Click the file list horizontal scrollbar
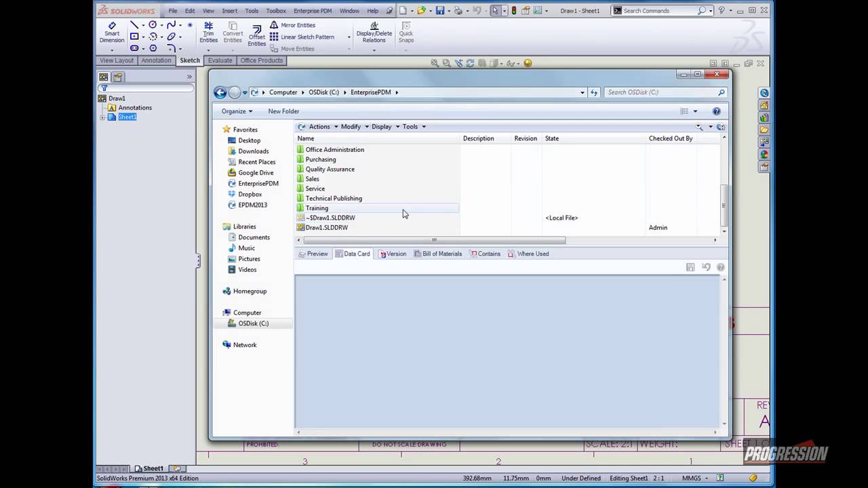This screenshot has width=868, height=488. (x=434, y=240)
